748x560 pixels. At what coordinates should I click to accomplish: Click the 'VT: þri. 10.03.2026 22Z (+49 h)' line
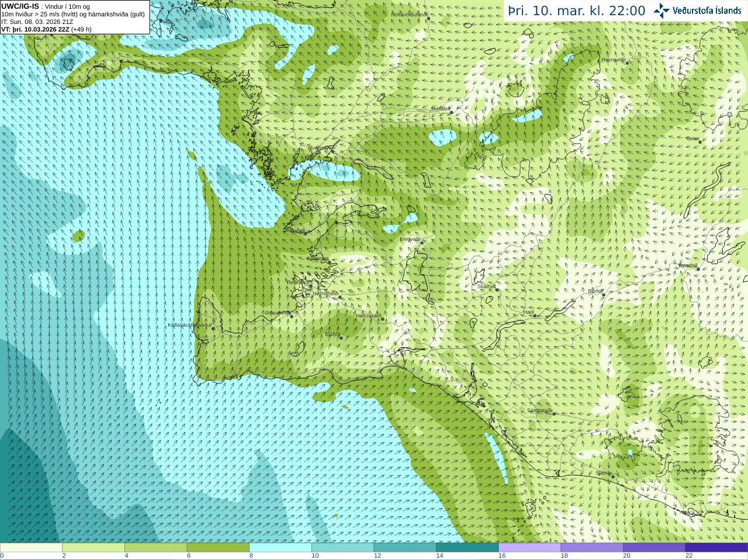[46, 29]
